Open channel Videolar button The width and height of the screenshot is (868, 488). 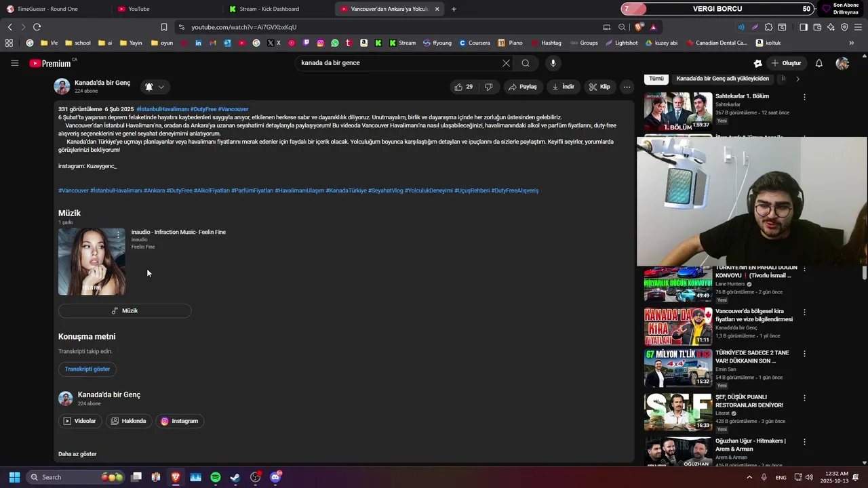(80, 421)
